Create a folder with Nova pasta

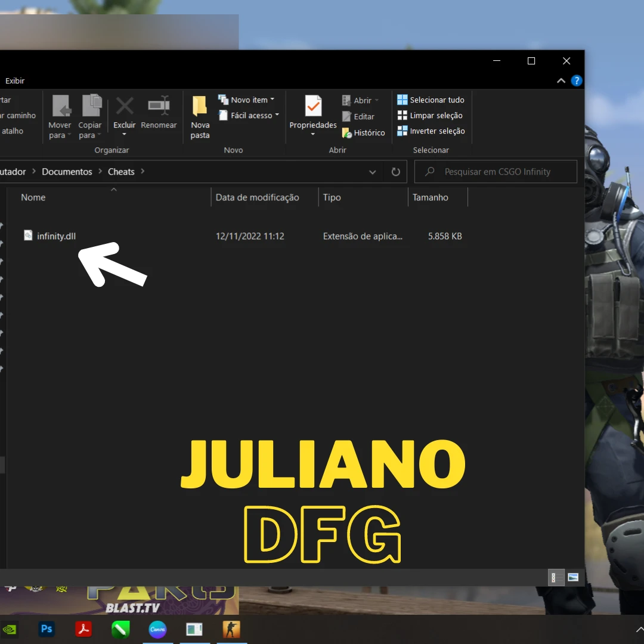(x=200, y=117)
